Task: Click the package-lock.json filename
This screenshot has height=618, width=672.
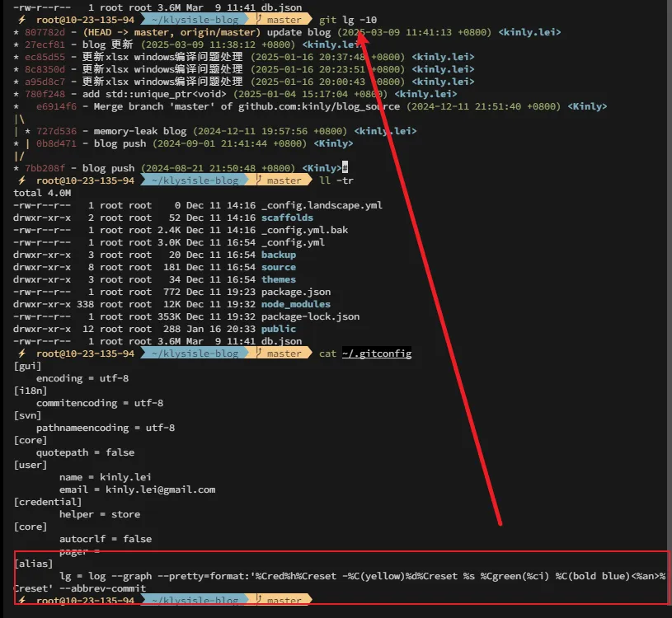Action: [310, 316]
